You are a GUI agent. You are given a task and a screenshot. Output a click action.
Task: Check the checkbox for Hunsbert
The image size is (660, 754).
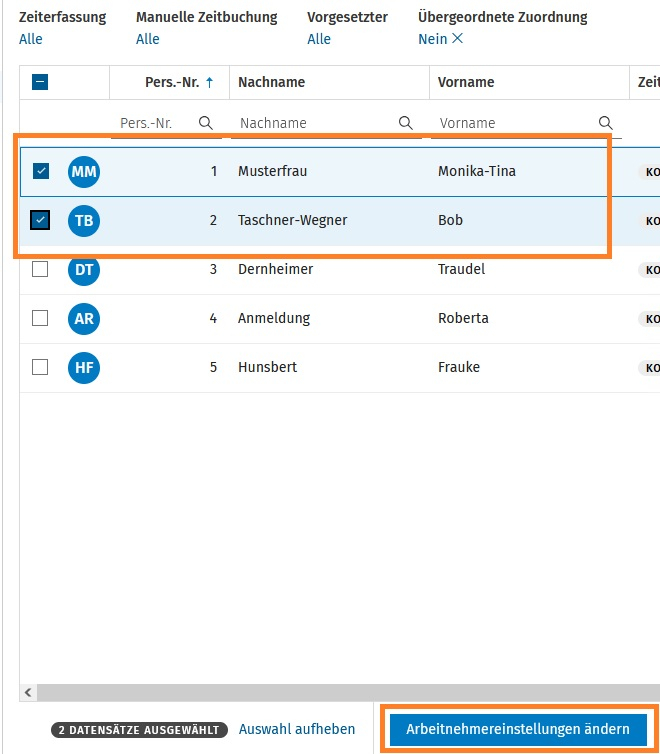point(40,367)
